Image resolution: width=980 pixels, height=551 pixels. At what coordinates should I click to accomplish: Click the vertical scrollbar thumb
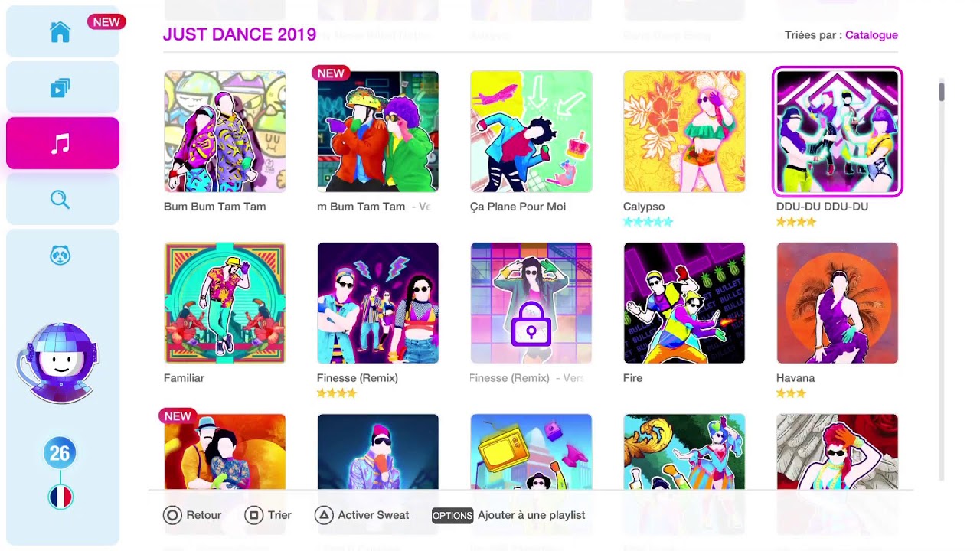[x=941, y=90]
